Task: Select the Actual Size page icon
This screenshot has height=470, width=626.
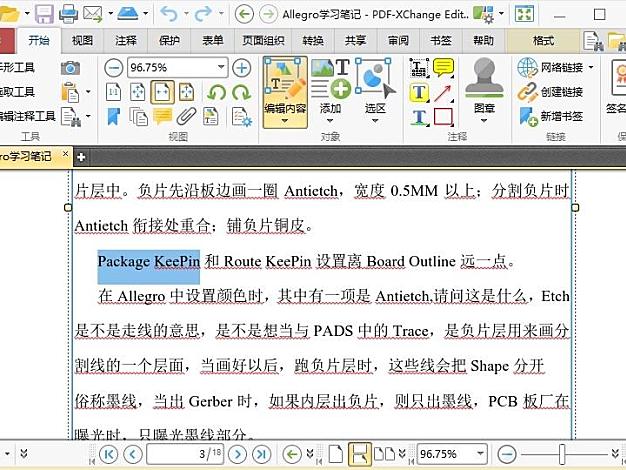Action: pyautogui.click(x=113, y=92)
